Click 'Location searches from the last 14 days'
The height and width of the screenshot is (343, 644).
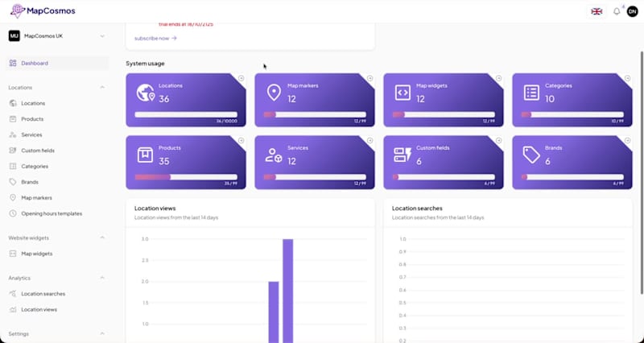pos(438,217)
